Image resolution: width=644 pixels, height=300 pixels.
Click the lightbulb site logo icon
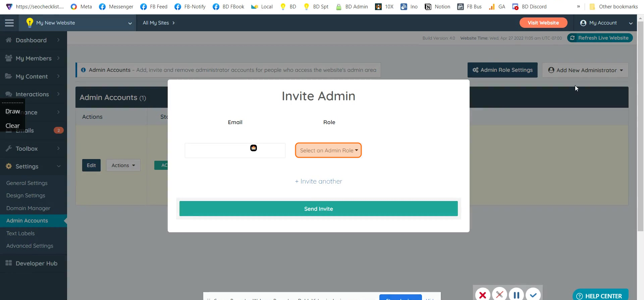tap(30, 22)
